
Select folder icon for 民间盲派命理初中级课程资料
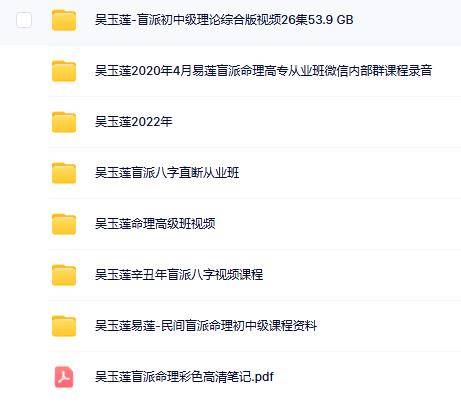[x=64, y=326]
